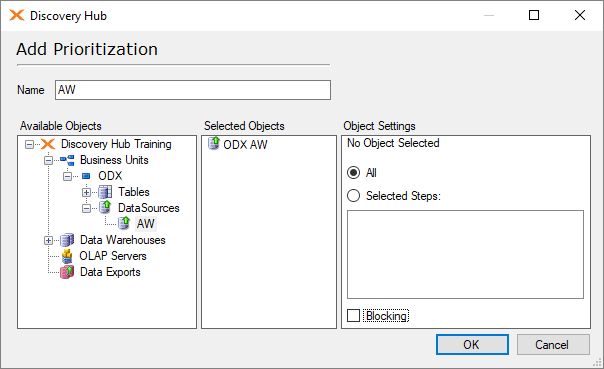Click the ODX AW icon in Selected Objects

pyautogui.click(x=214, y=143)
